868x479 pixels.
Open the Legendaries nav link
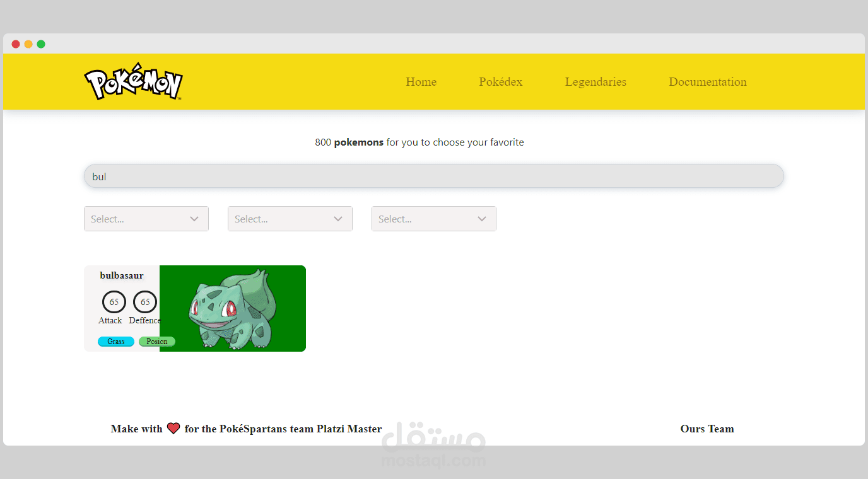pyautogui.click(x=595, y=82)
